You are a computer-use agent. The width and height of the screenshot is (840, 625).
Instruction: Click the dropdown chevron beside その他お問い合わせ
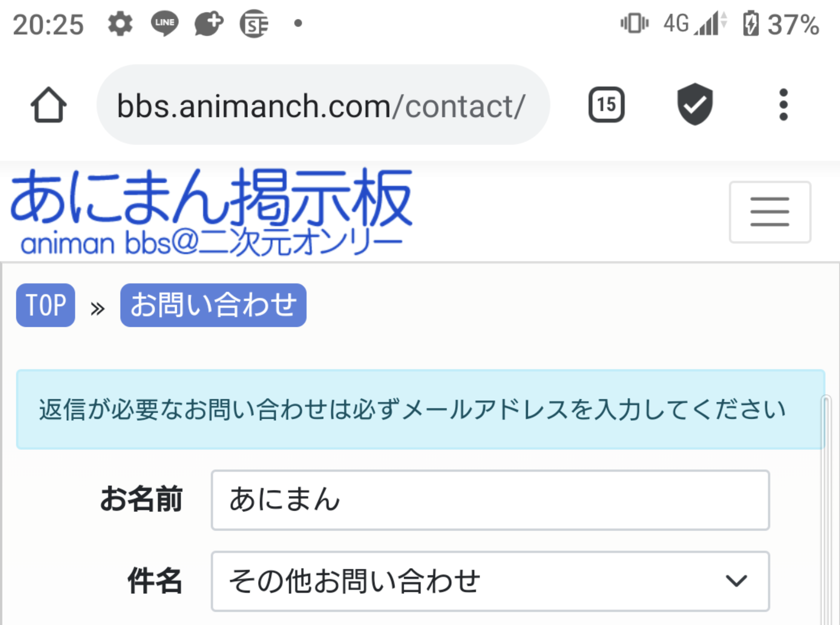coord(736,581)
